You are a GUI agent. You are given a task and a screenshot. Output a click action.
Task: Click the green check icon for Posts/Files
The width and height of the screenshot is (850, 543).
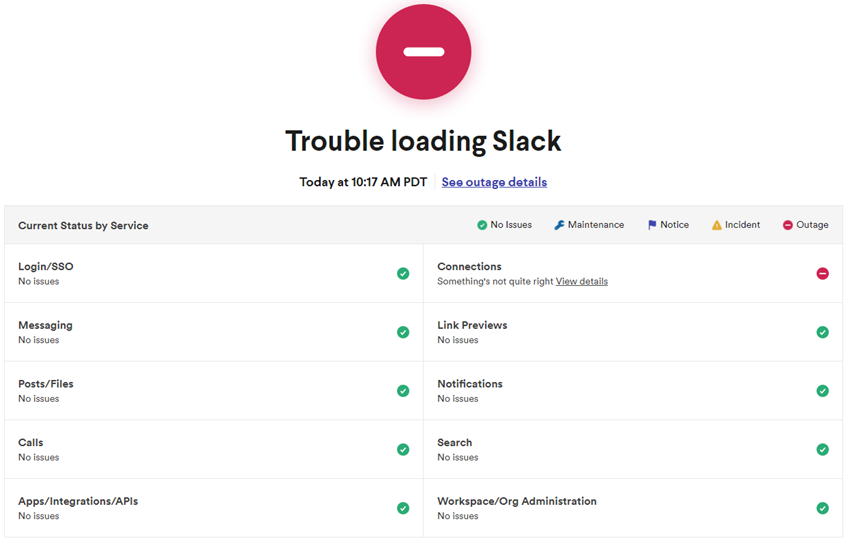click(403, 391)
